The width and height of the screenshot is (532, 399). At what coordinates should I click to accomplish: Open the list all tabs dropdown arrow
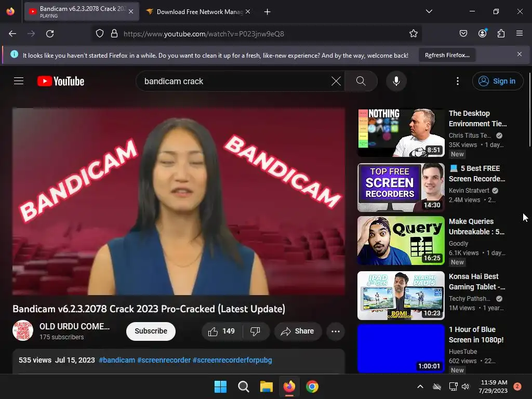coord(429,11)
